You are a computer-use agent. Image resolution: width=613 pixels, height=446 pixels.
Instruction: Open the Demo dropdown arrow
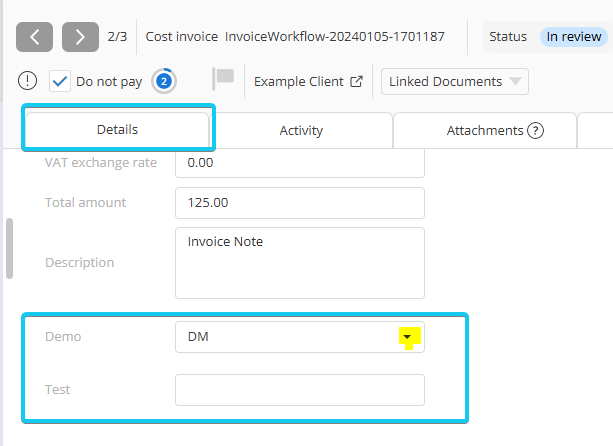click(x=407, y=337)
